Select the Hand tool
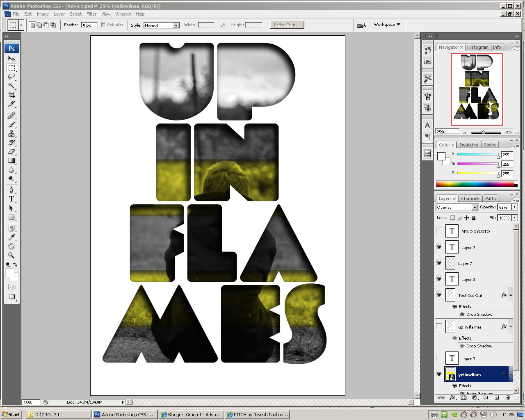 (x=11, y=246)
